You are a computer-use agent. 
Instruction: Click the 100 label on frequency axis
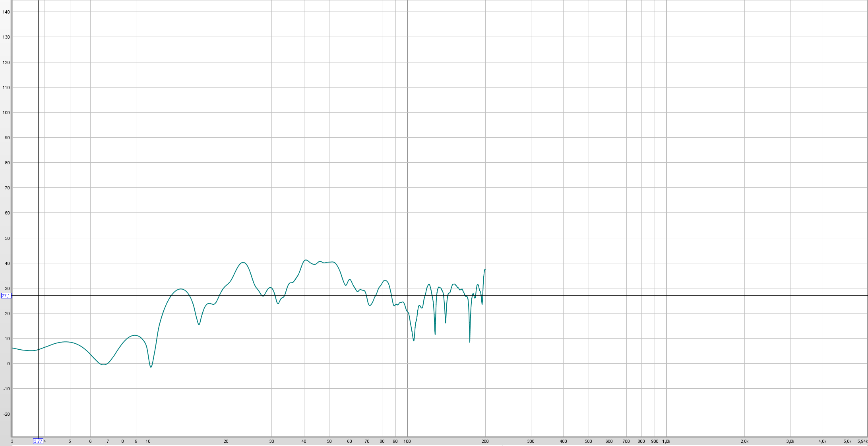[407, 441]
